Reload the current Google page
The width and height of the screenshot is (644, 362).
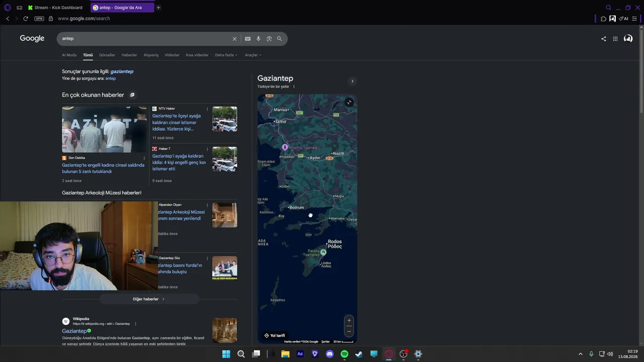point(26,19)
